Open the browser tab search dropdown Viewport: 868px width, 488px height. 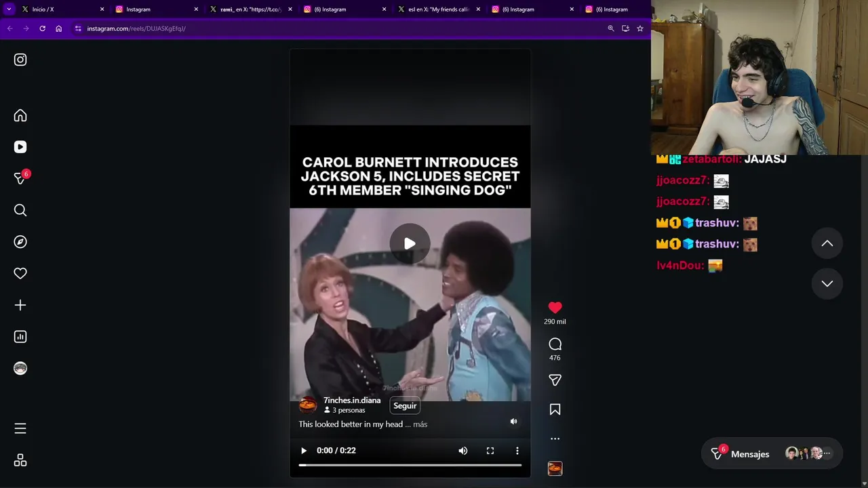tap(9, 9)
